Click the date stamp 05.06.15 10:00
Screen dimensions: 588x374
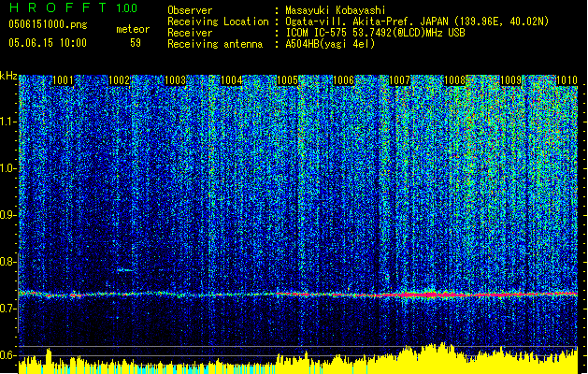coord(47,43)
